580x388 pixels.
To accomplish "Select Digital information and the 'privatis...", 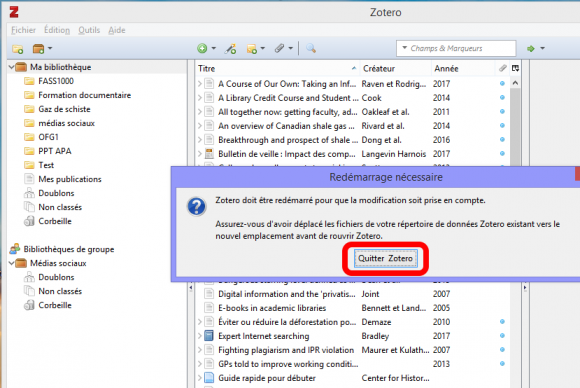I will click(286, 294).
